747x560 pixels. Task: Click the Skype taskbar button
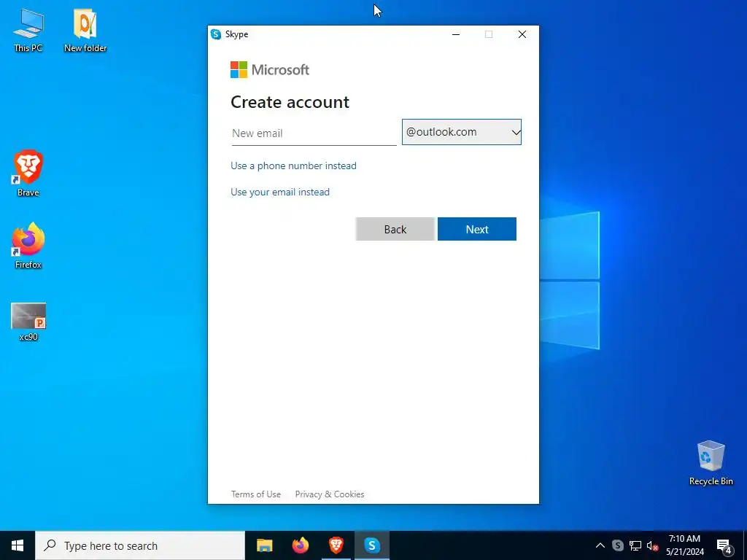[x=372, y=545]
